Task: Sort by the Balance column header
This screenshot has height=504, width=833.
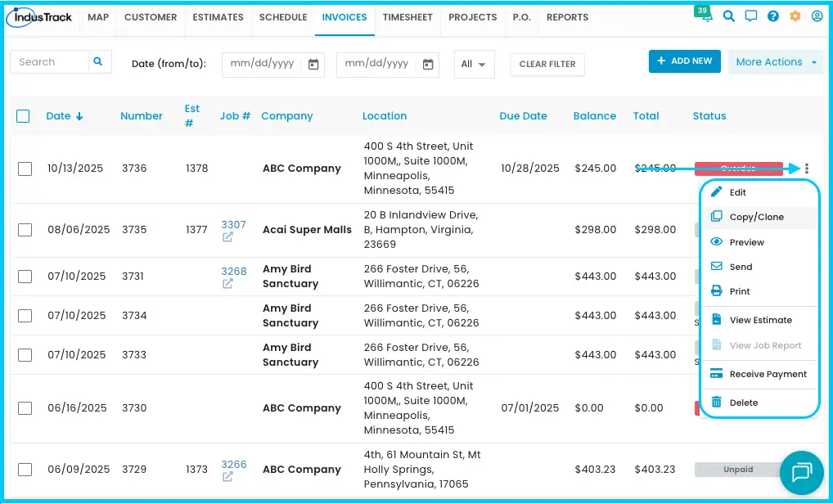Action: [594, 116]
